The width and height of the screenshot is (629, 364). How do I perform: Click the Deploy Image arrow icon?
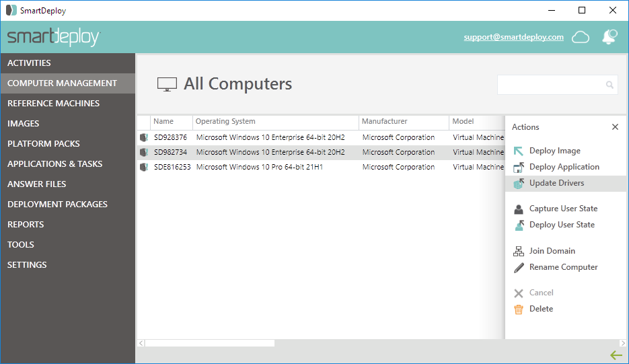point(518,151)
